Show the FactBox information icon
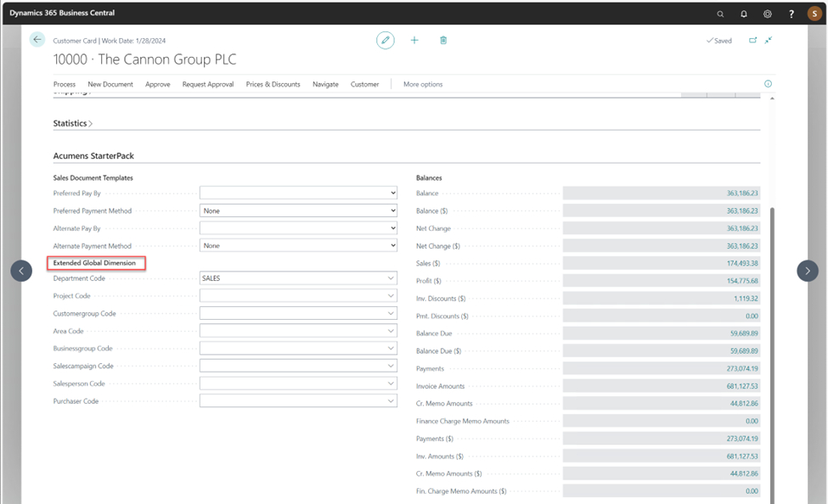828x504 pixels. tap(768, 84)
